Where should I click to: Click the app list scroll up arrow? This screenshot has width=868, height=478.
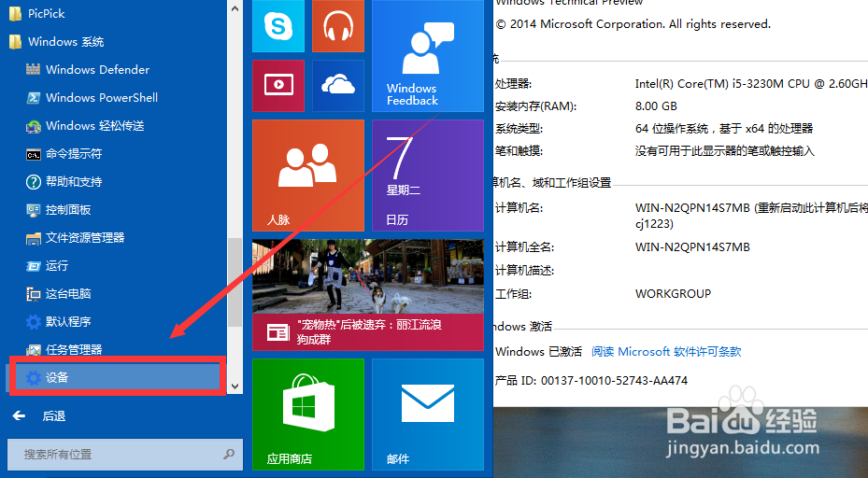click(235, 8)
